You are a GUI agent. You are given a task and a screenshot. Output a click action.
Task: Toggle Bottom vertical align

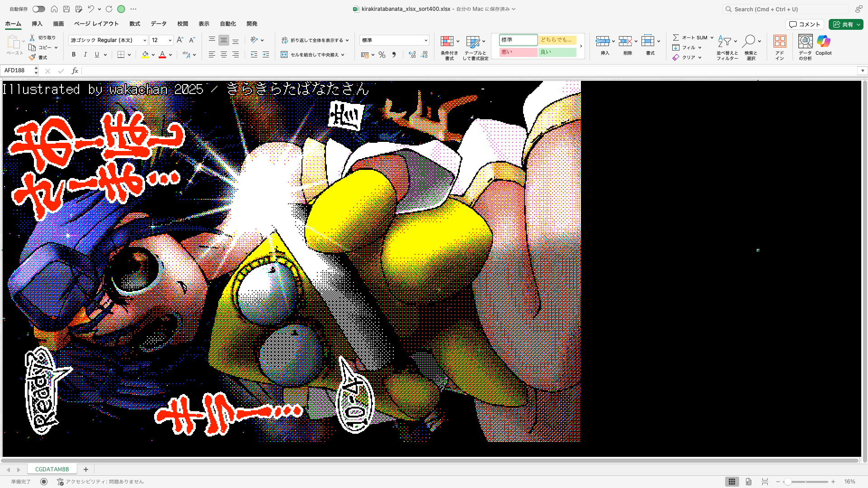[236, 40]
